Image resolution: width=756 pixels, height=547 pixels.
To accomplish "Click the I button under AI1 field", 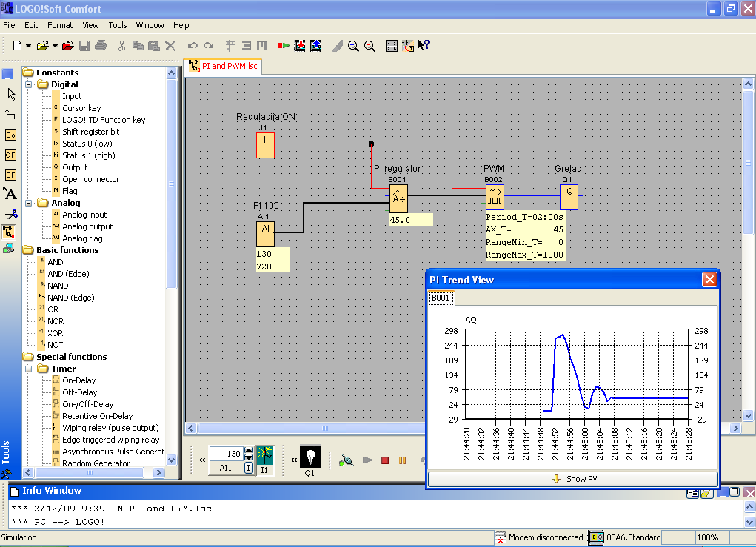I will [x=248, y=468].
